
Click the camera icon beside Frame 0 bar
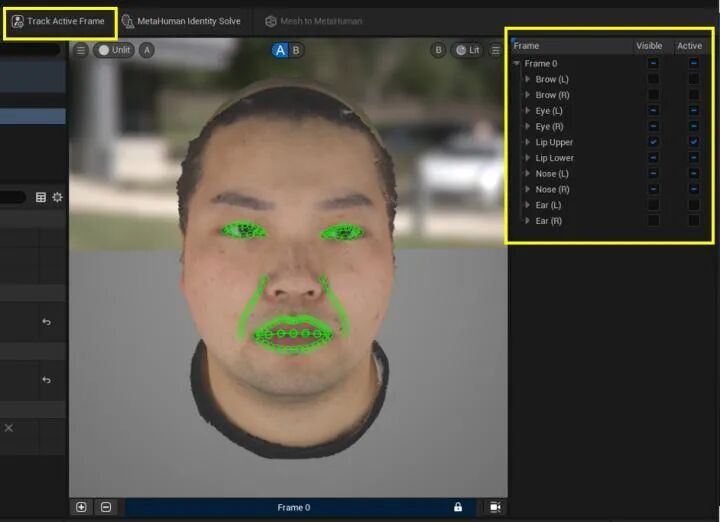click(495, 507)
